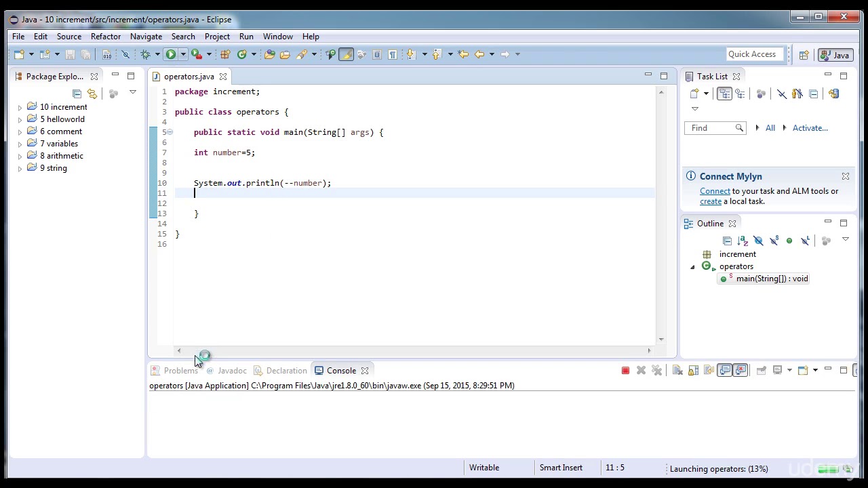Click the Previous Annotation icon
868x488 pixels.
pos(437,54)
